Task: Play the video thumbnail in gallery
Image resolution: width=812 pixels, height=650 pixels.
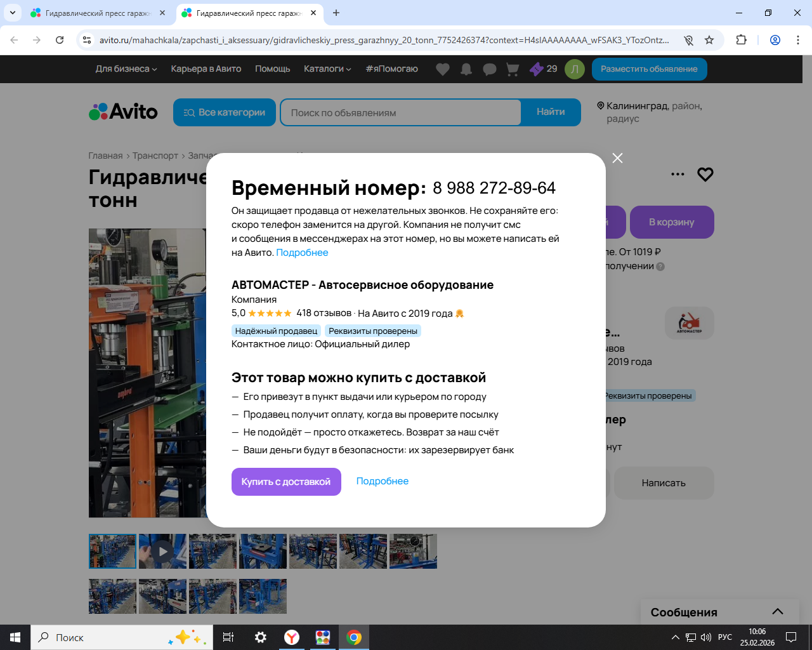Action: [x=162, y=551]
